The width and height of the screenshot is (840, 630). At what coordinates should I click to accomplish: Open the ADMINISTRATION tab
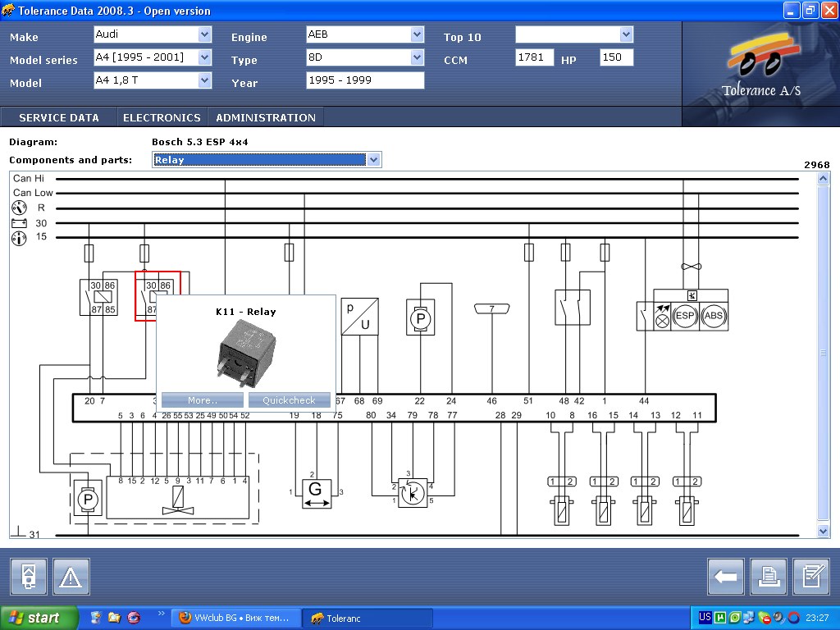point(265,117)
